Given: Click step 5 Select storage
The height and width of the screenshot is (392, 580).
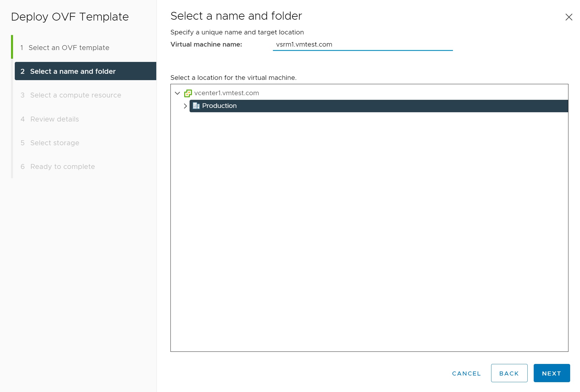Looking at the screenshot, I should point(55,143).
